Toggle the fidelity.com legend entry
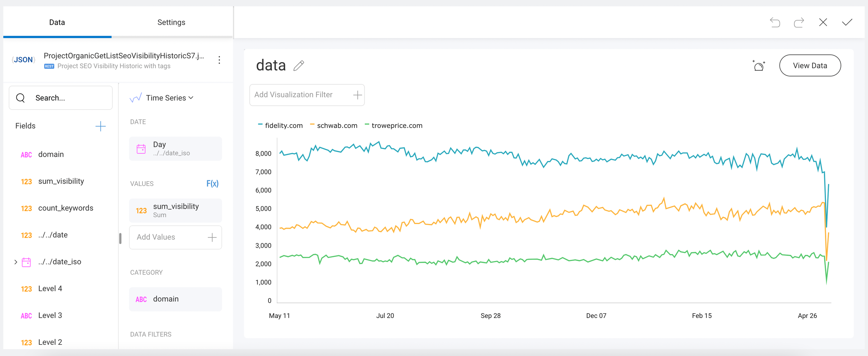 pos(280,126)
